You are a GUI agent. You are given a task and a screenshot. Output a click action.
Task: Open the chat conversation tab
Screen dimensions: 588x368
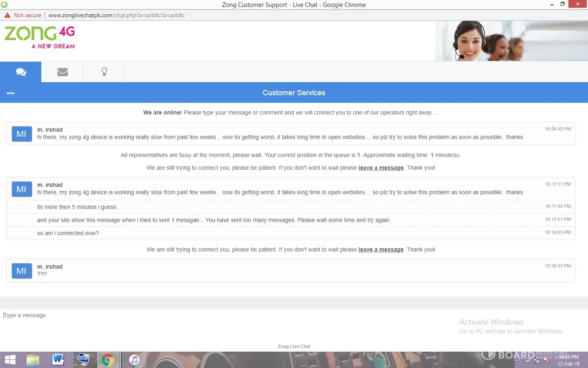click(21, 72)
